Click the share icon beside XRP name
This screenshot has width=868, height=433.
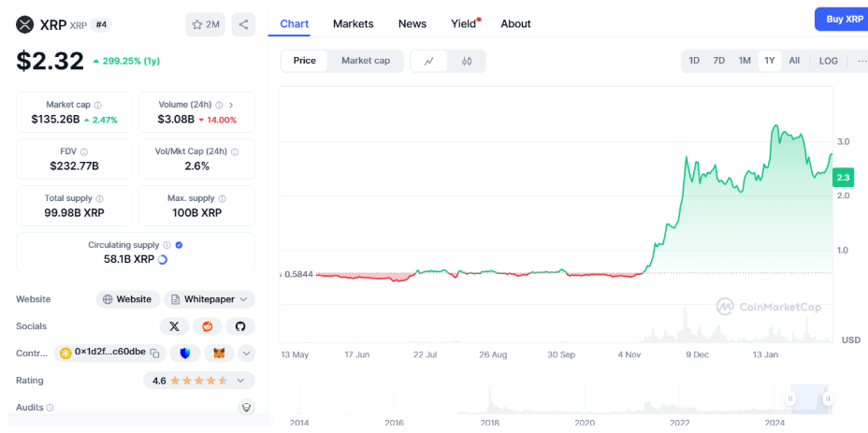[x=243, y=24]
